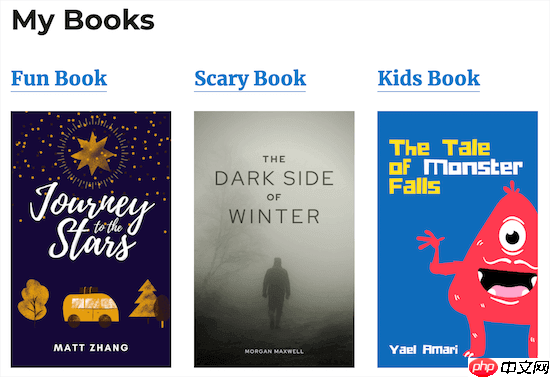The width and height of the screenshot is (550, 377).
Task: Click the monster's waving hand
Action: pyautogui.click(x=430, y=241)
